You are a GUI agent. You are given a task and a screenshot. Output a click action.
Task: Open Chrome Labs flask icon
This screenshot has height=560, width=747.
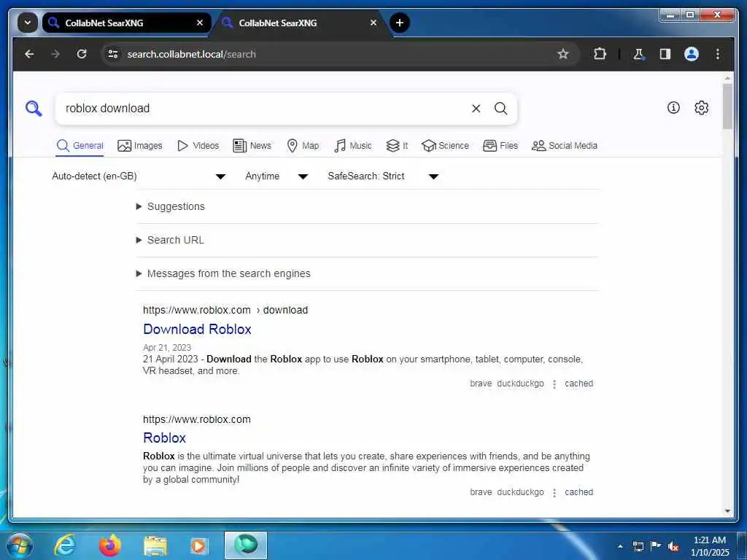[638, 54]
